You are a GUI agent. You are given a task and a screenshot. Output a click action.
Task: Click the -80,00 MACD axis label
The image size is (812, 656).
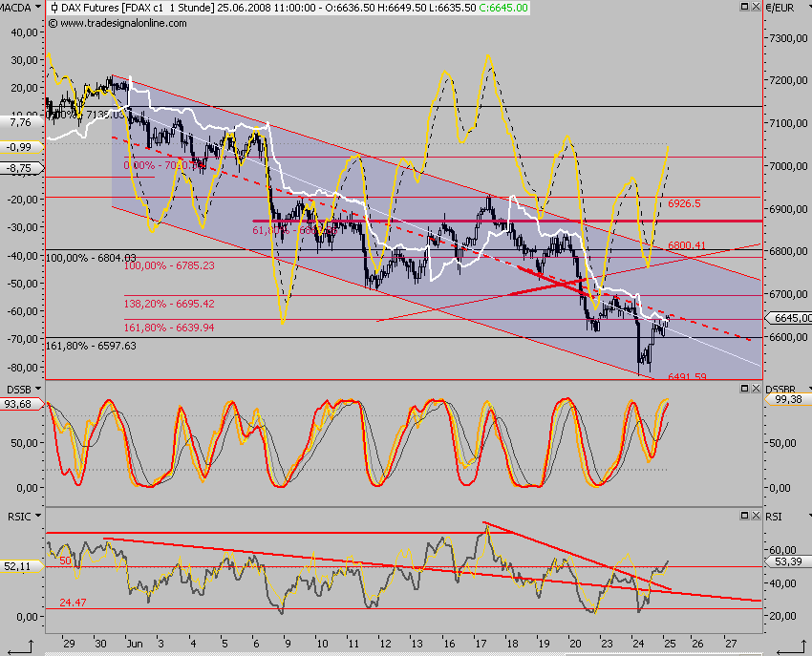click(22, 367)
